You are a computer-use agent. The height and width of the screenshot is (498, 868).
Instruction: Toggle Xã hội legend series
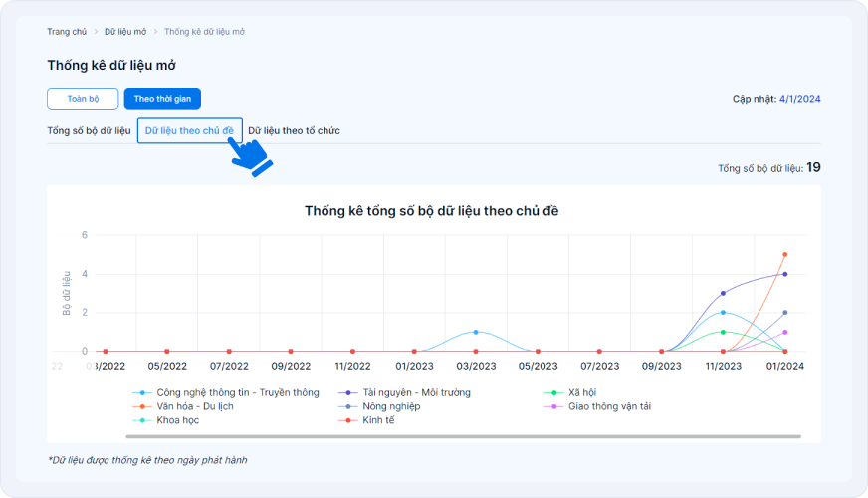click(x=570, y=392)
